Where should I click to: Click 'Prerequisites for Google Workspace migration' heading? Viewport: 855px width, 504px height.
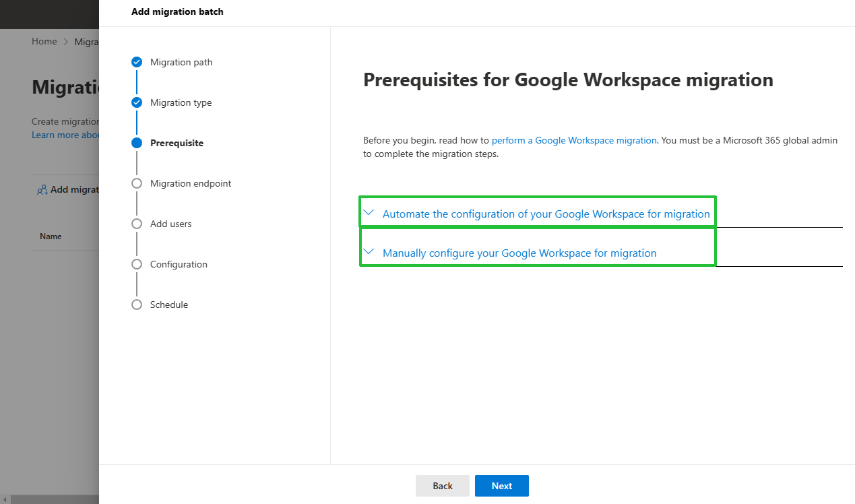click(x=568, y=80)
